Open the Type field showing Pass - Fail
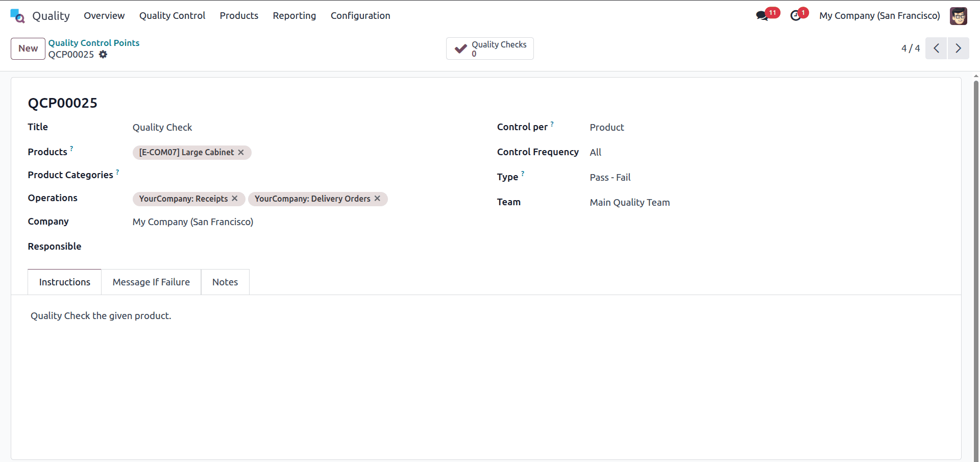This screenshot has height=462, width=980. tap(610, 177)
